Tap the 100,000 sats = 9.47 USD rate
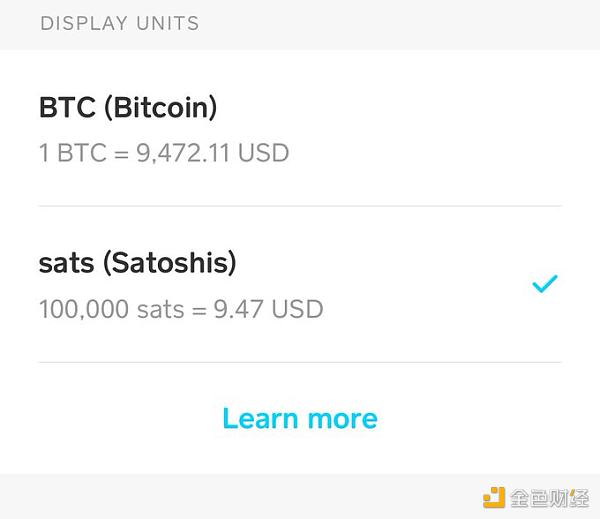Screen dimensions: 600x519 (181, 309)
